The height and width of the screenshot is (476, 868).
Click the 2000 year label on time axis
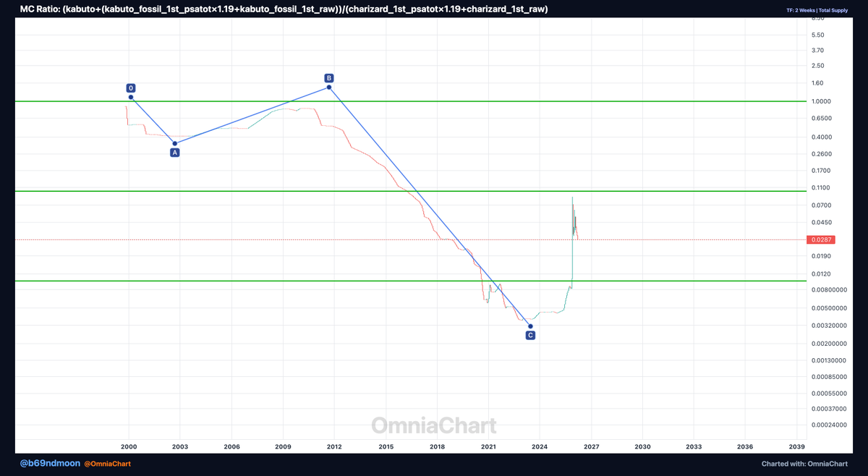129,448
